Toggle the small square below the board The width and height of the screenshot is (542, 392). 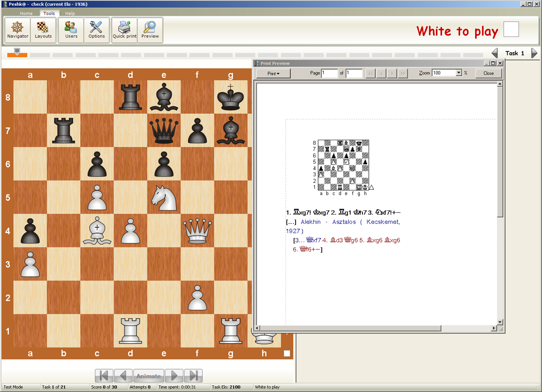tap(287, 353)
